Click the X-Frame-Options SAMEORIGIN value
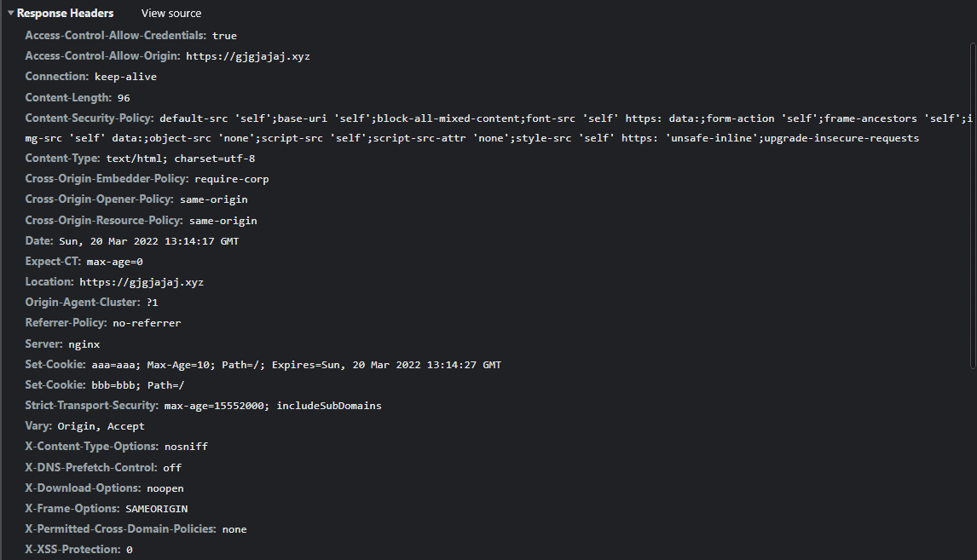The image size is (977, 560). coord(156,509)
